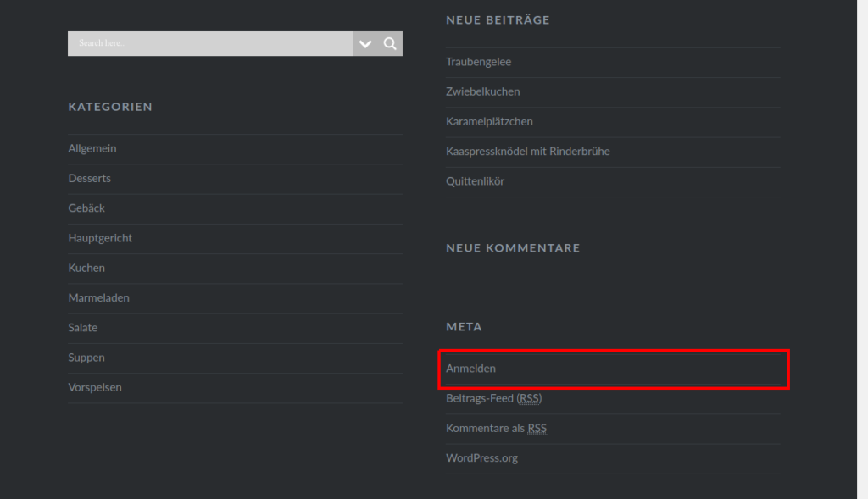Open the Karamelplätzchen post

click(x=489, y=121)
